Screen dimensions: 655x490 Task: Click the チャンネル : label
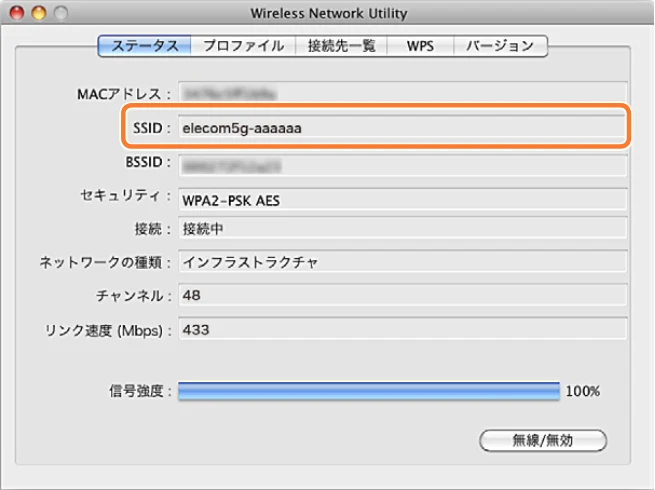click(134, 296)
